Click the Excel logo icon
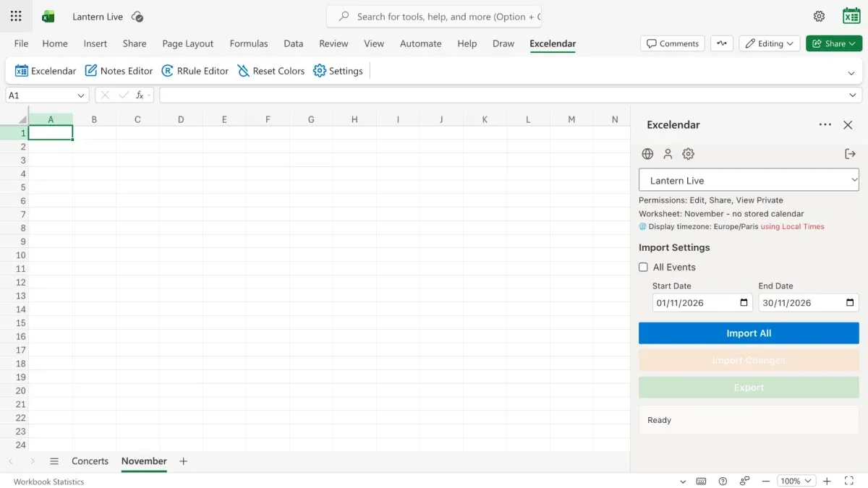 pyautogui.click(x=48, y=16)
